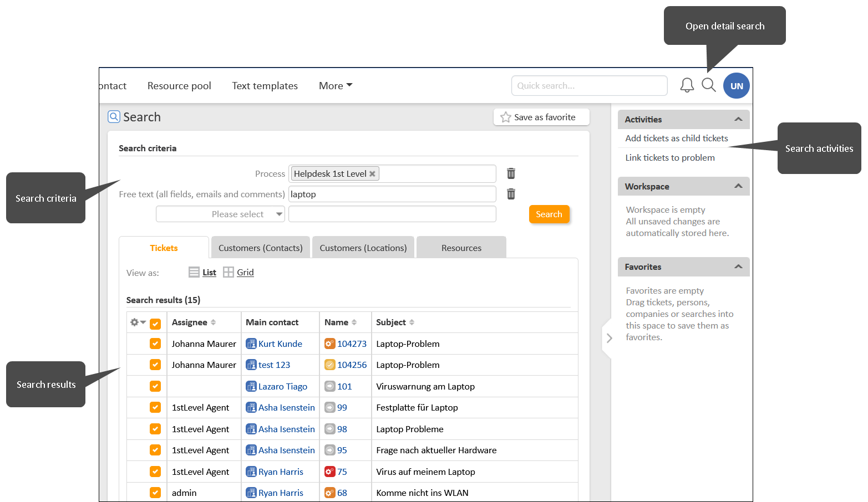868x502 pixels.
Task: Remove the Helpdesk 1st Level tag
Action: pos(373,174)
